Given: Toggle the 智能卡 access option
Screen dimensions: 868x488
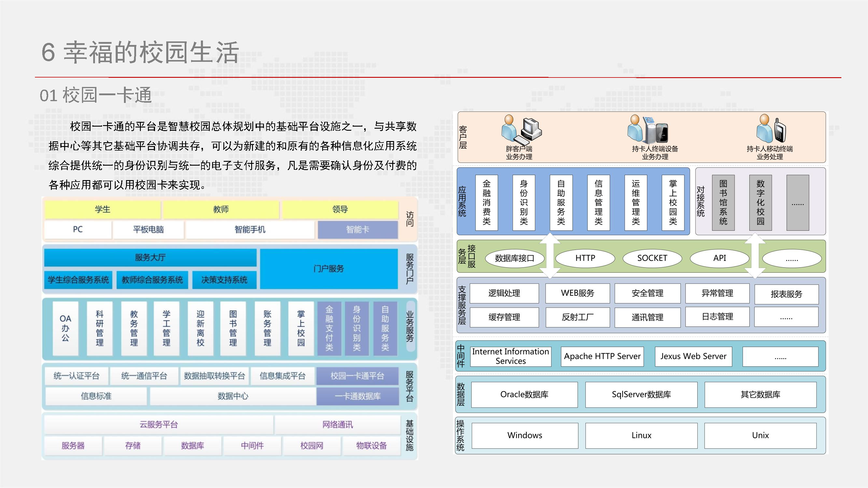Looking at the screenshot, I should tap(356, 230).
